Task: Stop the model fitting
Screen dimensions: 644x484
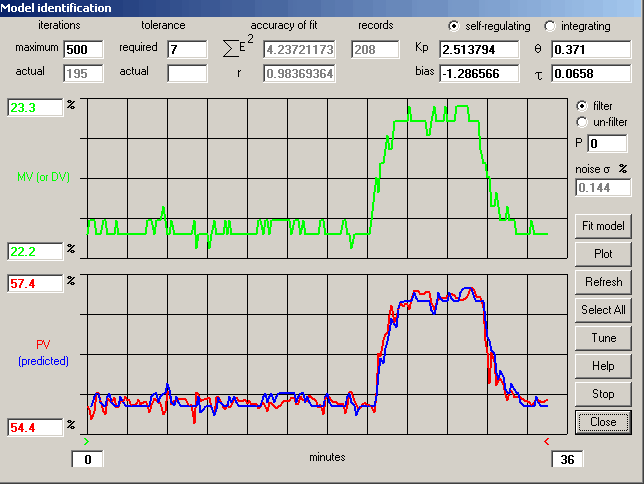Action: click(603, 394)
